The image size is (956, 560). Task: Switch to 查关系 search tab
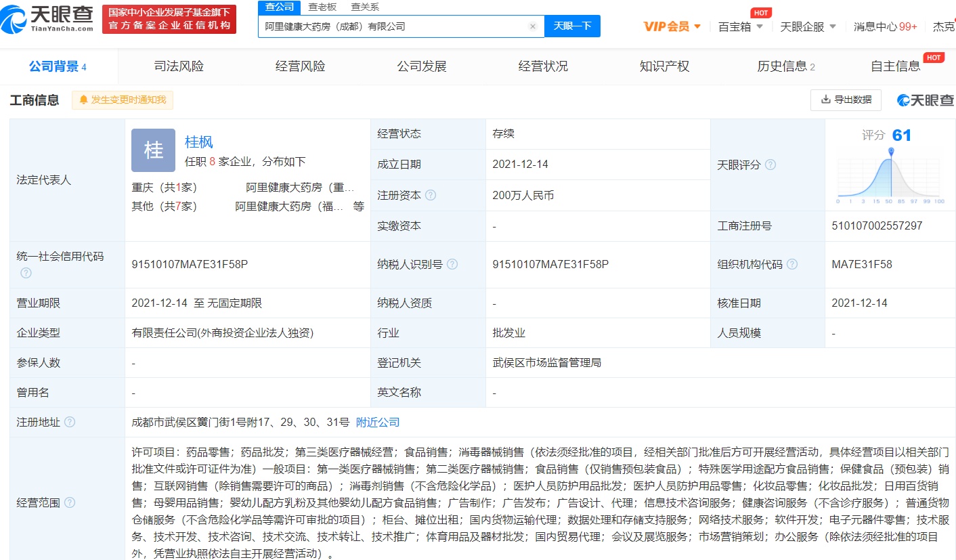click(x=365, y=7)
